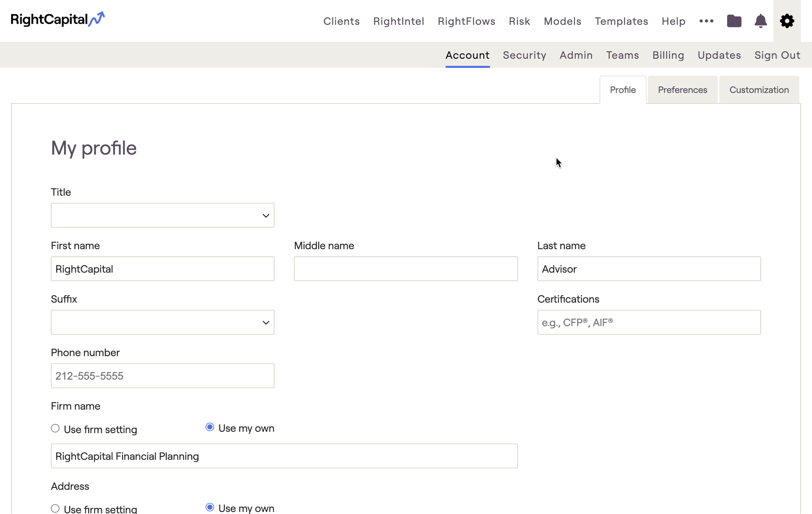Viewport: 812px width, 514px height.
Task: Click the firm name text field
Action: tap(284, 456)
